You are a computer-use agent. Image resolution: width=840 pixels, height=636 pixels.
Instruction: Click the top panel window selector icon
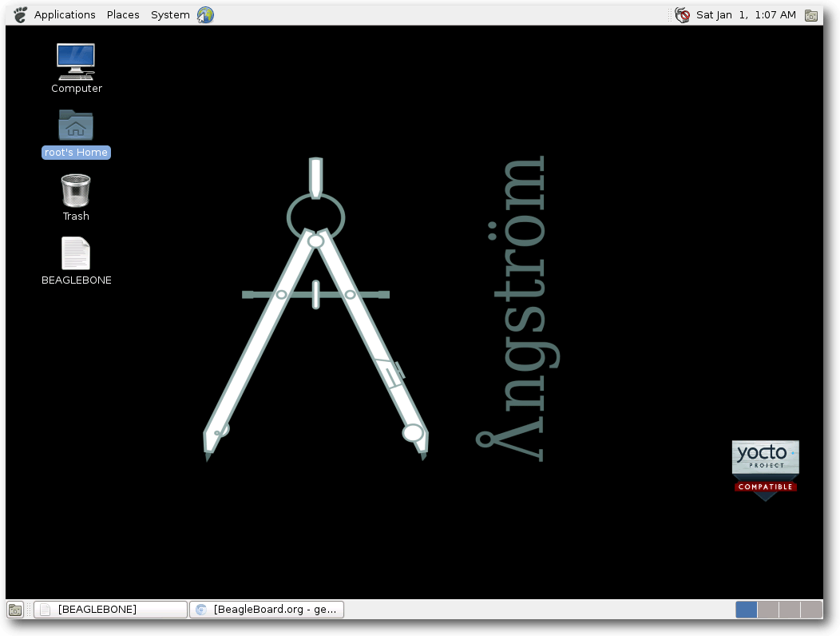(811, 15)
